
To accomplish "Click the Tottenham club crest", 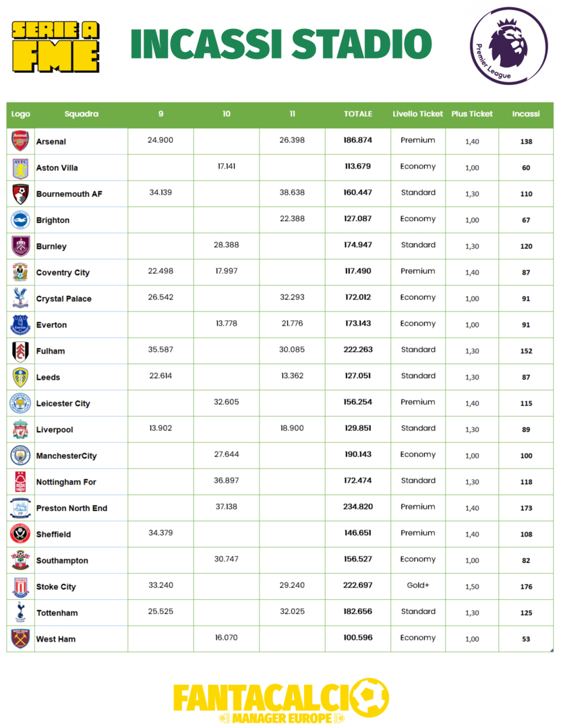I will (x=20, y=613).
